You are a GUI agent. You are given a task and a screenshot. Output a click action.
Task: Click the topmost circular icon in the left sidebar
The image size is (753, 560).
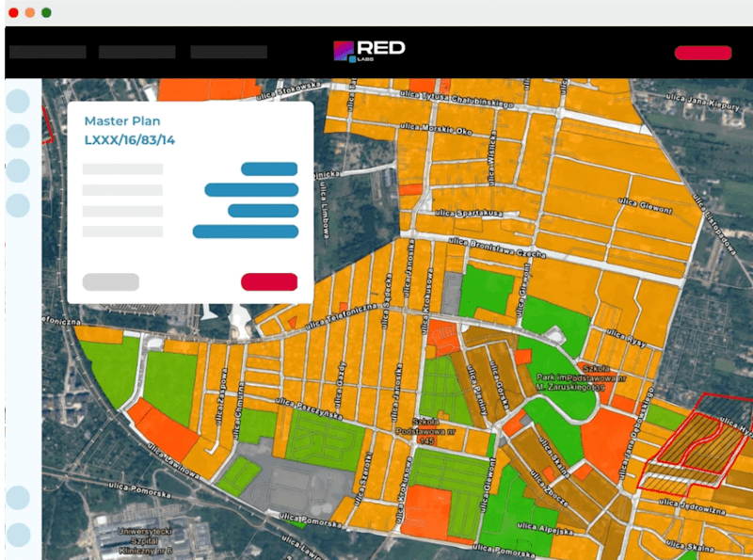(18, 102)
